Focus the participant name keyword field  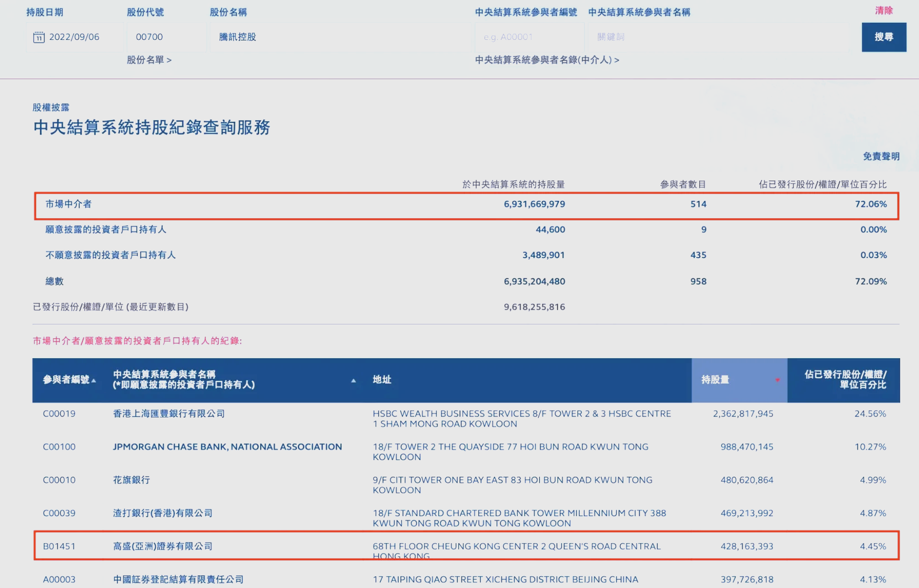[718, 37]
